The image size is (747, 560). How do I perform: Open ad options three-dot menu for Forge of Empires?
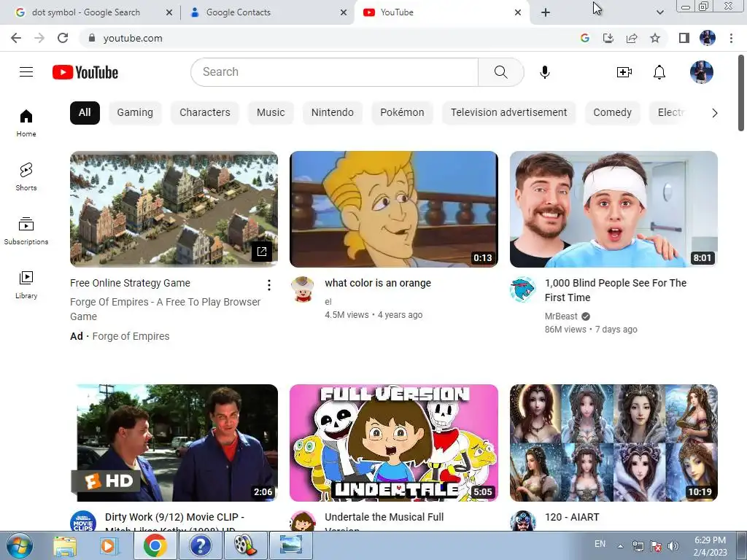click(x=269, y=285)
